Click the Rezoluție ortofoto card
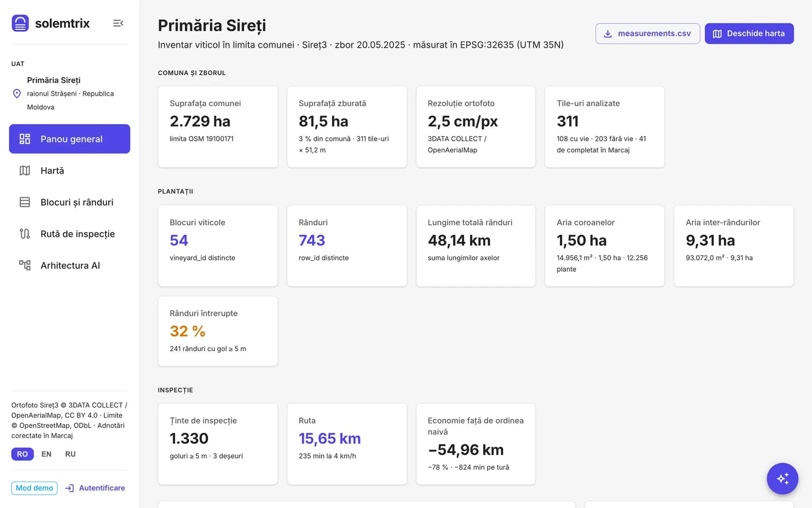This screenshot has width=812, height=508. pos(476,127)
